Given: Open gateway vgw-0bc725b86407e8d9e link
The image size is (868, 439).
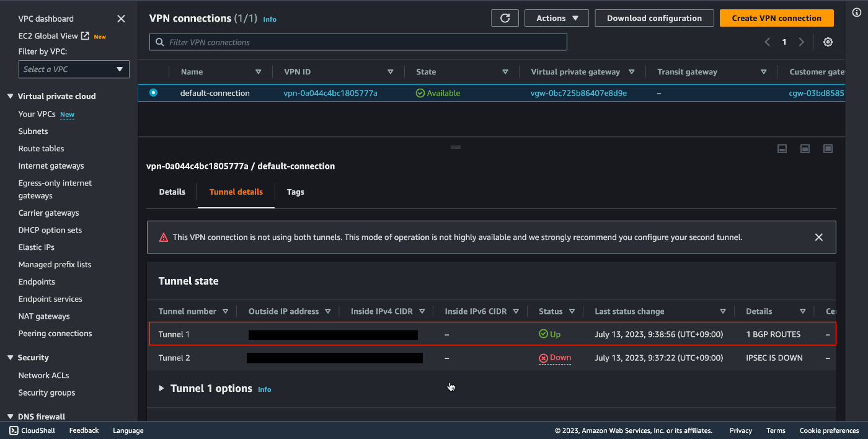Looking at the screenshot, I should (578, 93).
